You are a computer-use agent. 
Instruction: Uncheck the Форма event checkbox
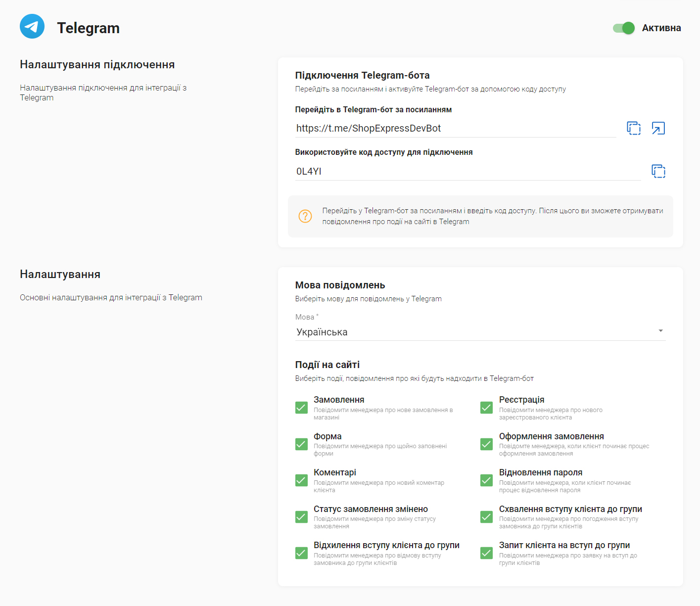tap(301, 444)
